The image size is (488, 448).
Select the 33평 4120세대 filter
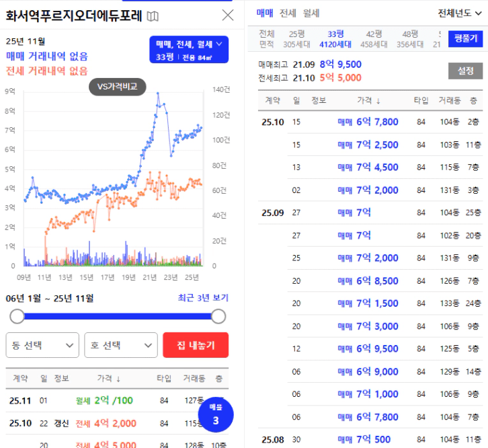335,39
